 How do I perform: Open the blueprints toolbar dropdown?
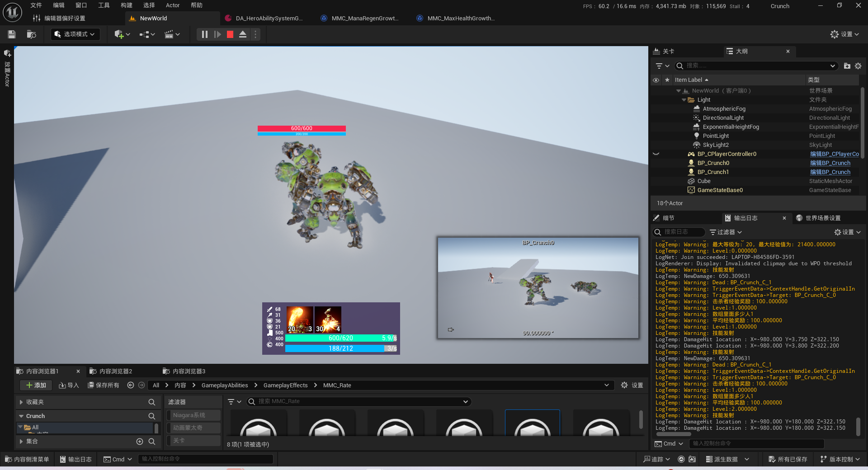[147, 34]
